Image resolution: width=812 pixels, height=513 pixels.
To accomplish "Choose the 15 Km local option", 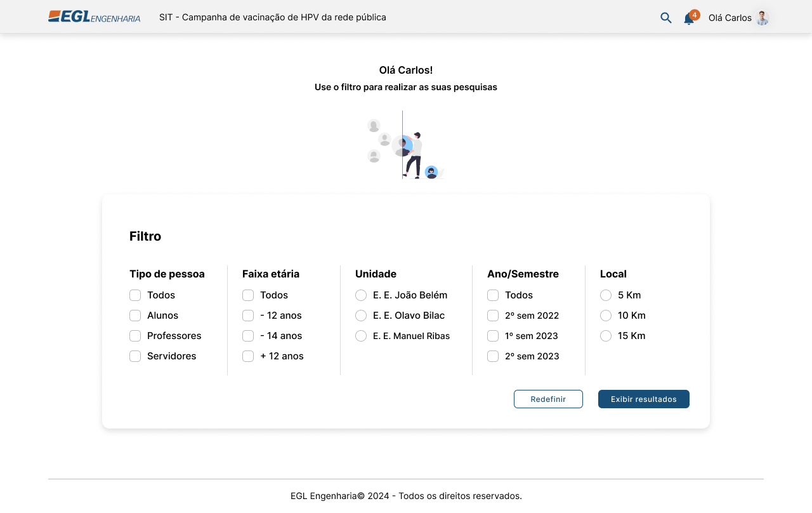I will (606, 336).
